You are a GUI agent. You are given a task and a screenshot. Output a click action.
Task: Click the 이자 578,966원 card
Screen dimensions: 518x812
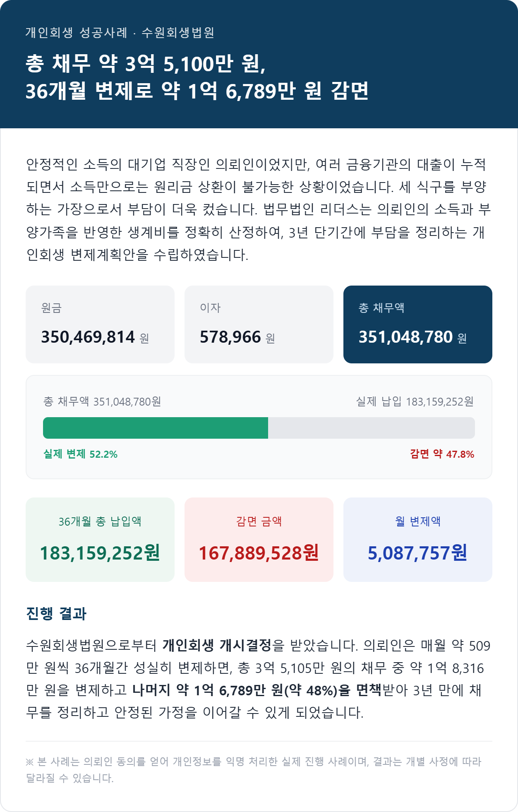point(259,324)
